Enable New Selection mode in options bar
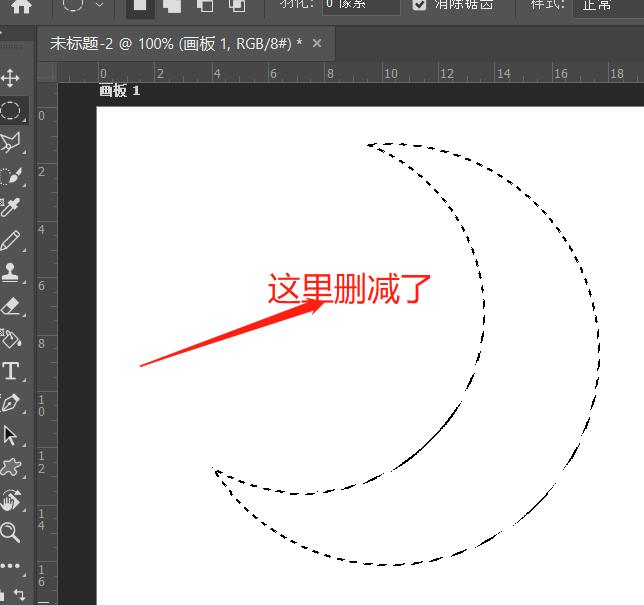The height and width of the screenshot is (605, 644). (x=141, y=6)
